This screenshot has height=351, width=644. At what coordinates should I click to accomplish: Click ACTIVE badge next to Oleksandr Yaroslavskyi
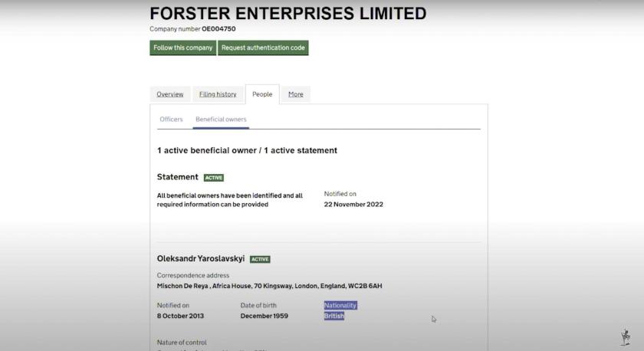point(260,259)
